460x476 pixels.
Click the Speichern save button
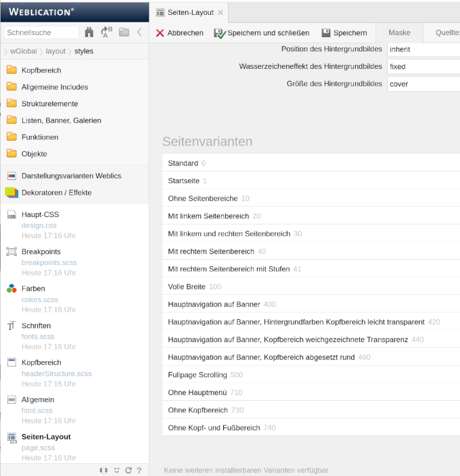[x=344, y=33]
